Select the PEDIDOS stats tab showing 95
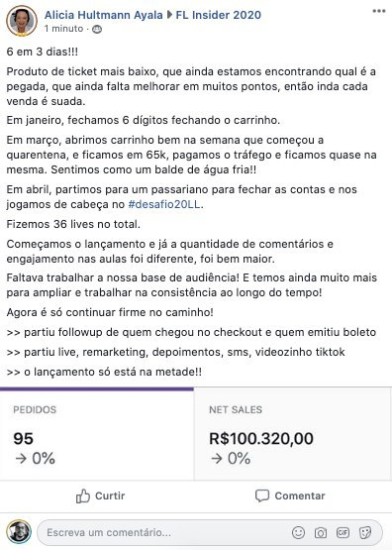 pyautogui.click(x=97, y=433)
